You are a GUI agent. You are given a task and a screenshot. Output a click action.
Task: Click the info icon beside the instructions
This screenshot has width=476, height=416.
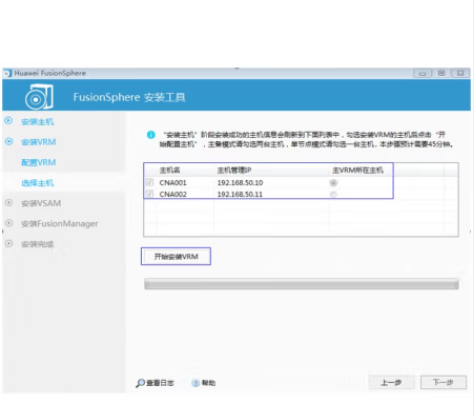click(x=151, y=135)
